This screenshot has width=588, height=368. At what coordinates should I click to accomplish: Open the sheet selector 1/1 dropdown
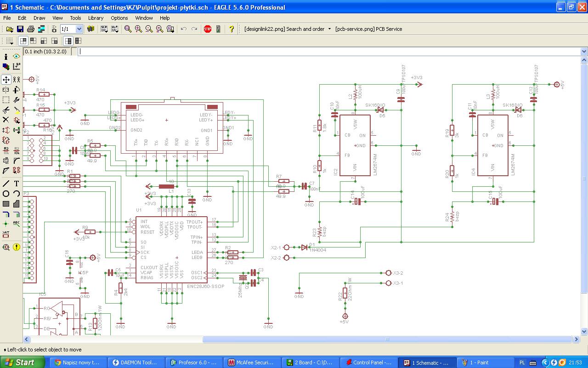point(79,29)
